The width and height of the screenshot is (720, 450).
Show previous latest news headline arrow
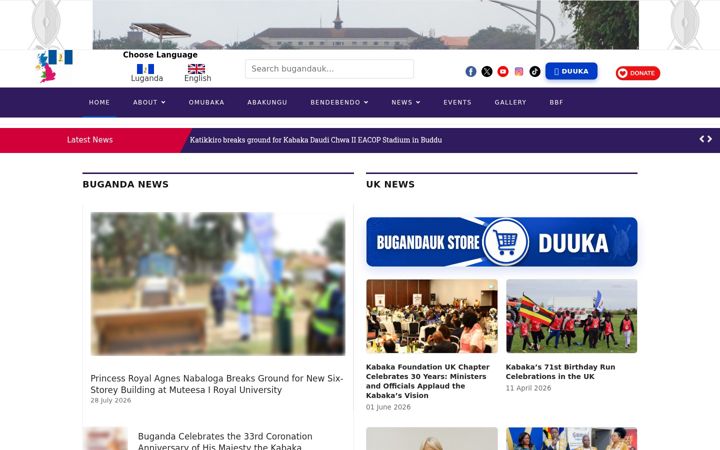pos(702,139)
